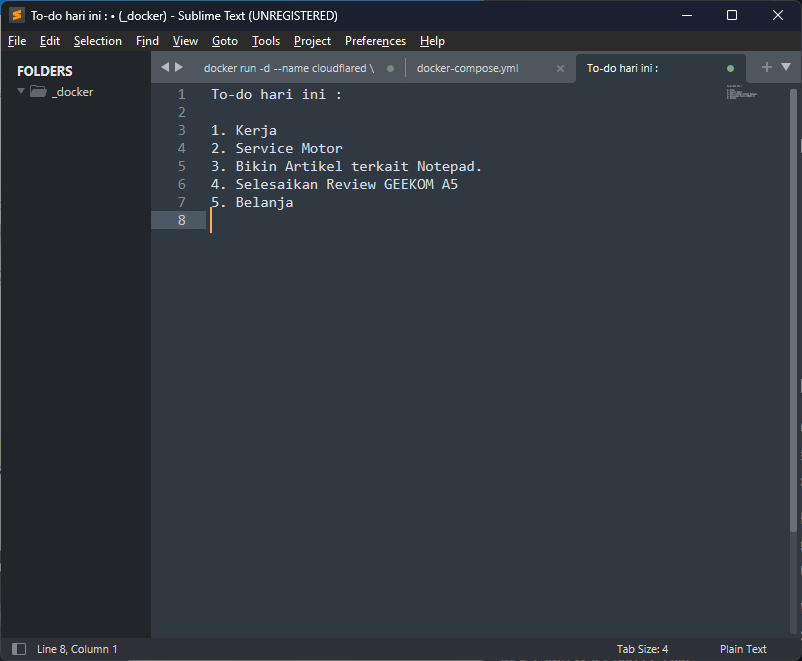Image resolution: width=802 pixels, height=661 pixels.
Task: Click Line 8, Column 1 status text
Action: pyautogui.click(x=77, y=649)
